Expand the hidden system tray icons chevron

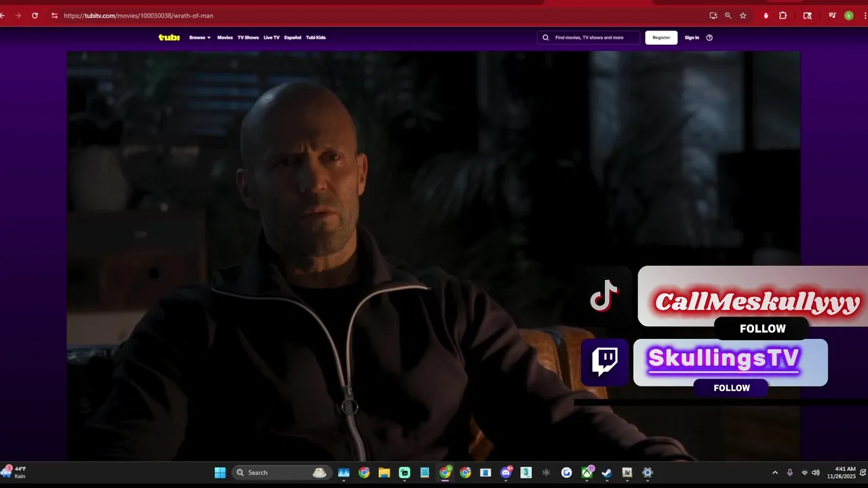(x=775, y=472)
